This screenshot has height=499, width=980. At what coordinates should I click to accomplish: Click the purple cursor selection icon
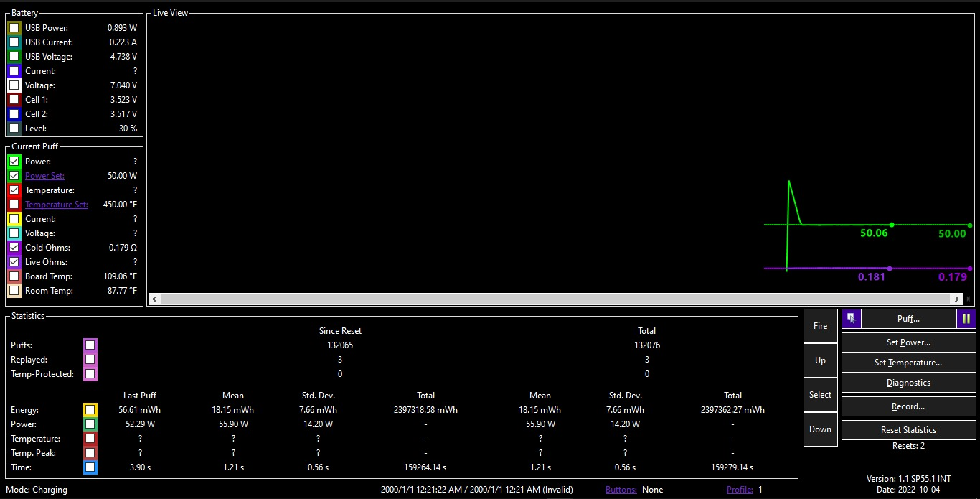851,318
